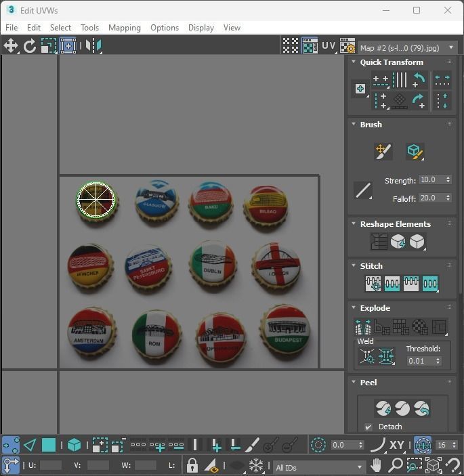
Task: Toggle Select by Element UV mode
Action: pos(74,445)
